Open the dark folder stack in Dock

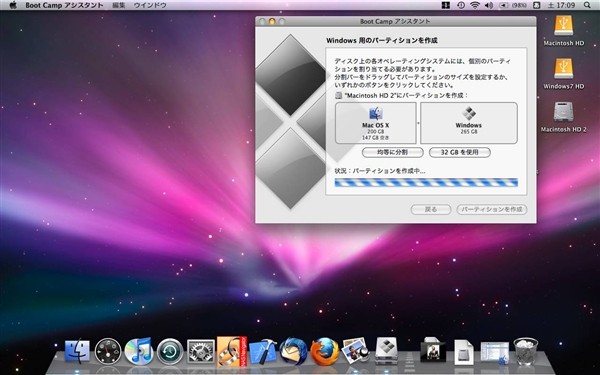tap(433, 351)
